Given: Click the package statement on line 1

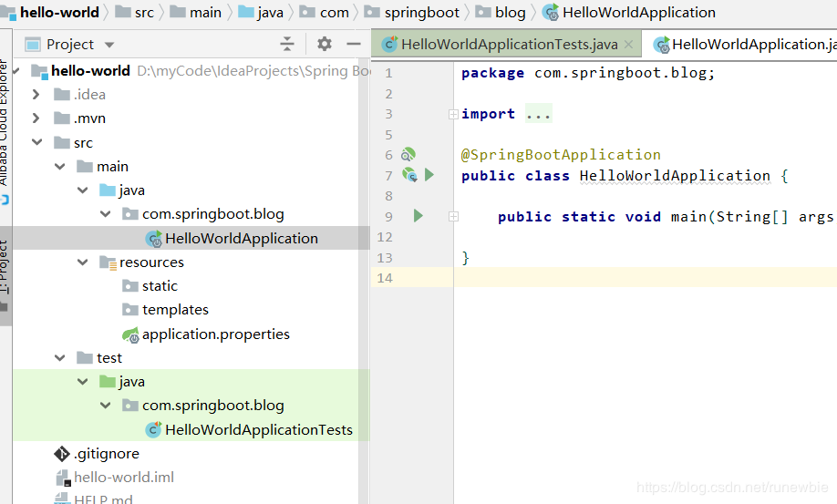Looking at the screenshot, I should 588,73.
